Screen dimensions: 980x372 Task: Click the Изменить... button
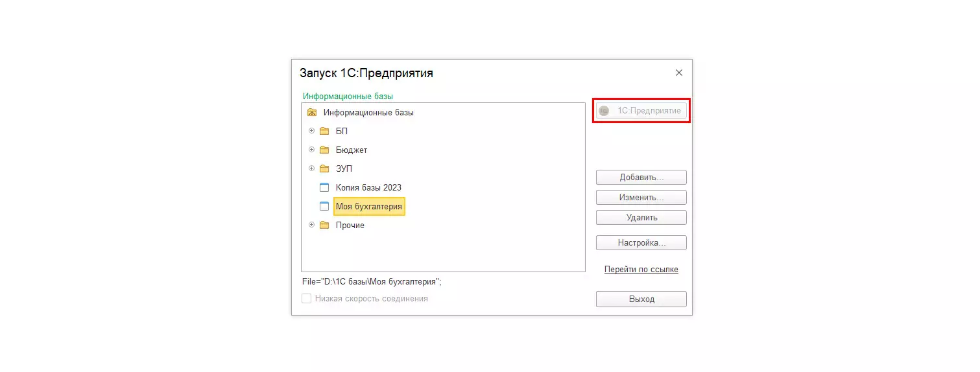[x=641, y=197]
